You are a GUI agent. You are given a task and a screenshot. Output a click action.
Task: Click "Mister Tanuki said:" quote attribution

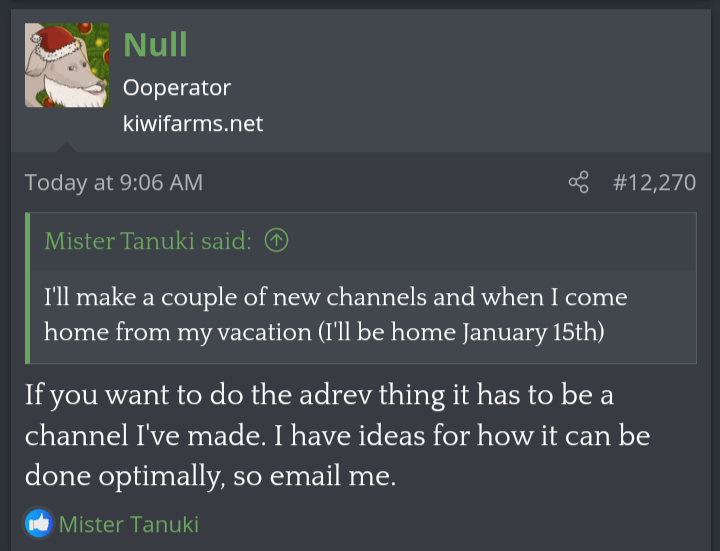click(x=148, y=241)
